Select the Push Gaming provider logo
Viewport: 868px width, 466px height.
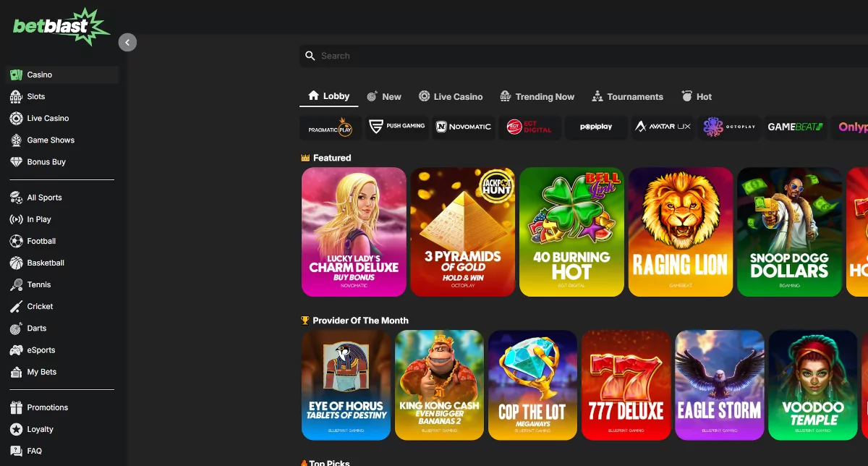click(396, 127)
